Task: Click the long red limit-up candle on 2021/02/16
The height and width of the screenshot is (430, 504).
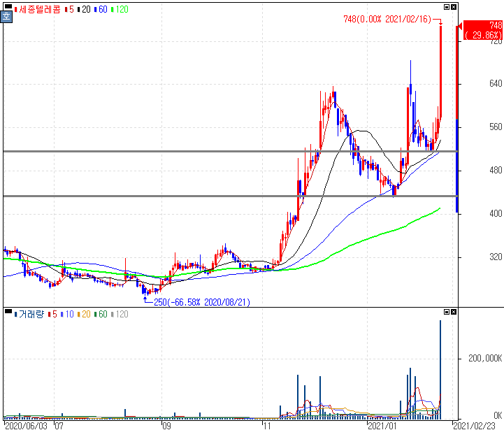Action: pyautogui.click(x=440, y=71)
